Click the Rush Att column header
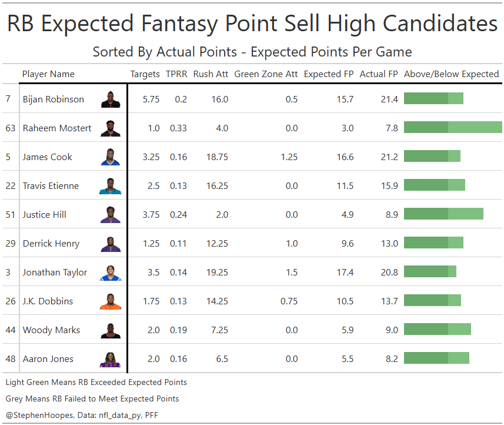Viewport: 504px width, 425px height. click(211, 74)
